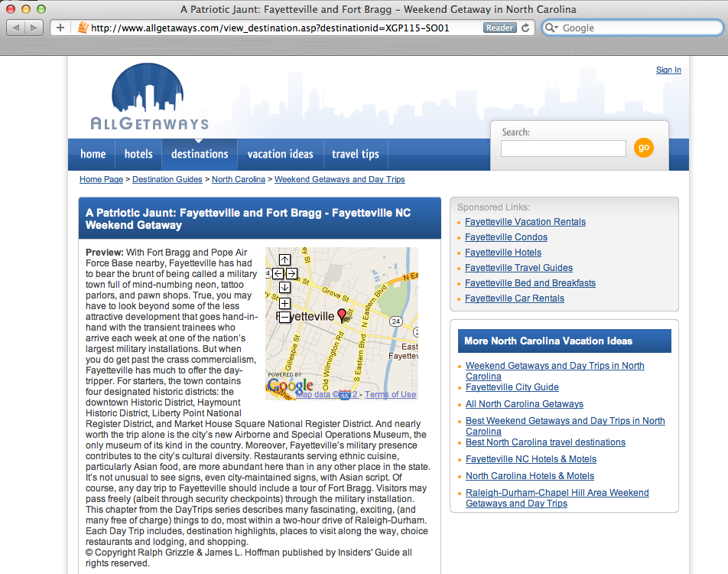Click the page title heading A Patriotic Jaunt
The width and height of the screenshot is (728, 574).
tap(248, 219)
